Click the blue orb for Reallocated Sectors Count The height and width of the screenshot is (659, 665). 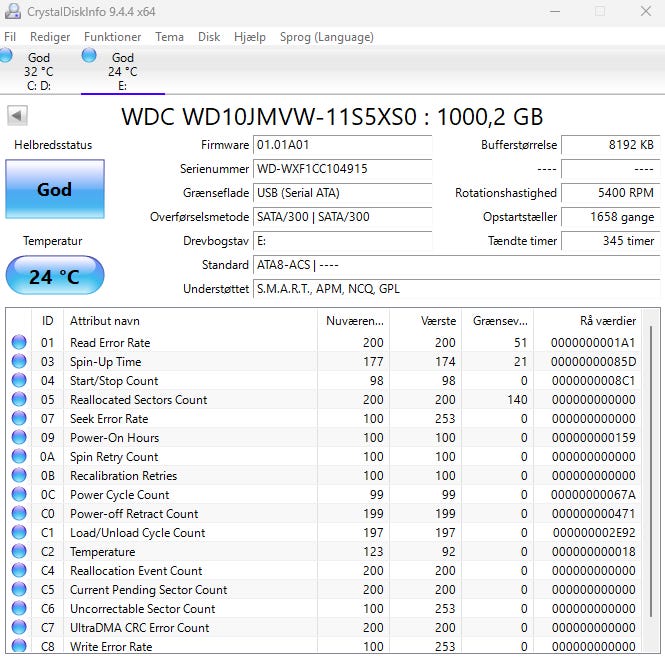(x=19, y=399)
